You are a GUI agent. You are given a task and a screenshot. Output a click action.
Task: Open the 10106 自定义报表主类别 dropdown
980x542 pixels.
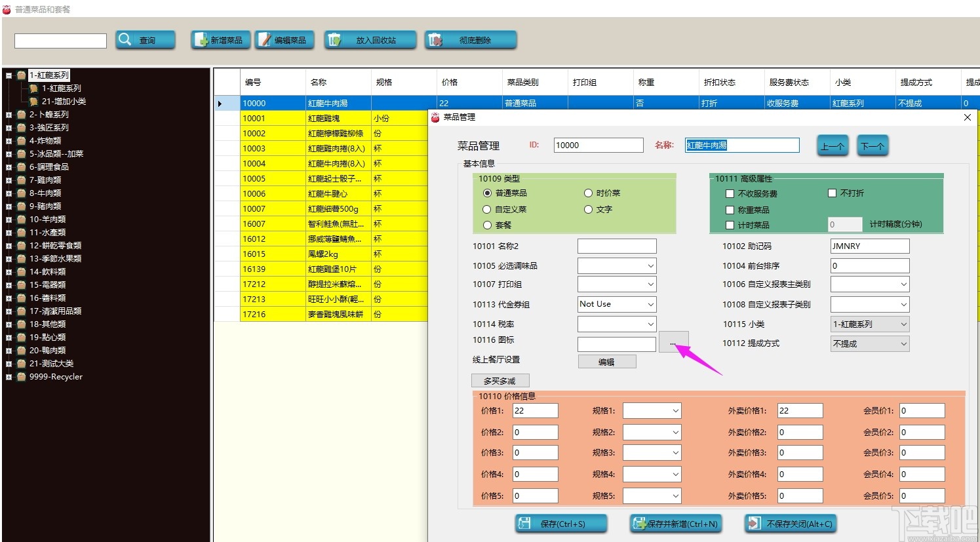click(x=870, y=284)
